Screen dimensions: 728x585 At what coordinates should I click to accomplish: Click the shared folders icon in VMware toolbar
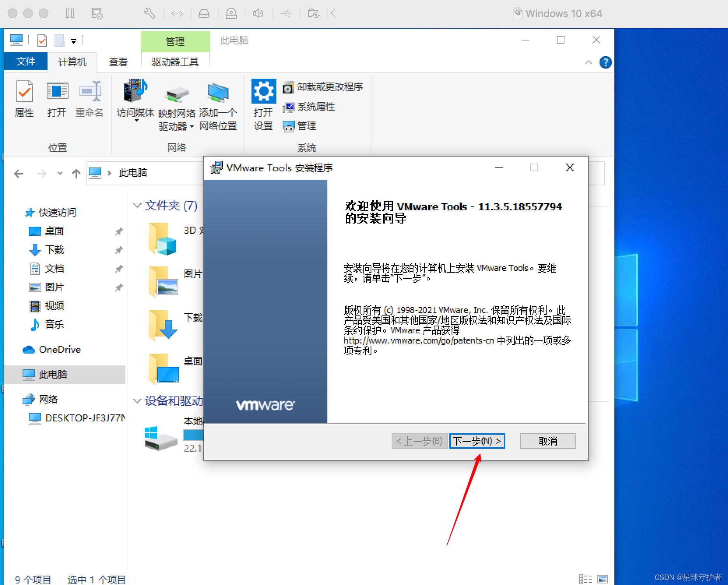(x=313, y=14)
